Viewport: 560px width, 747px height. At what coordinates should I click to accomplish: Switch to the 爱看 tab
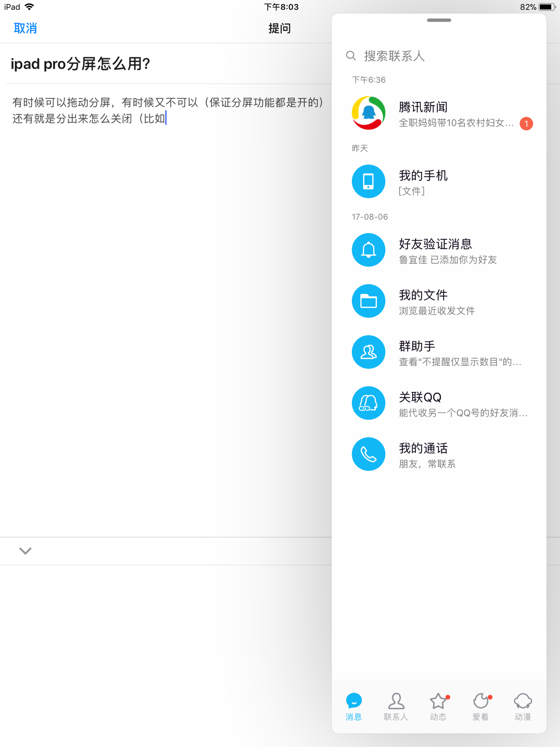[x=481, y=706]
